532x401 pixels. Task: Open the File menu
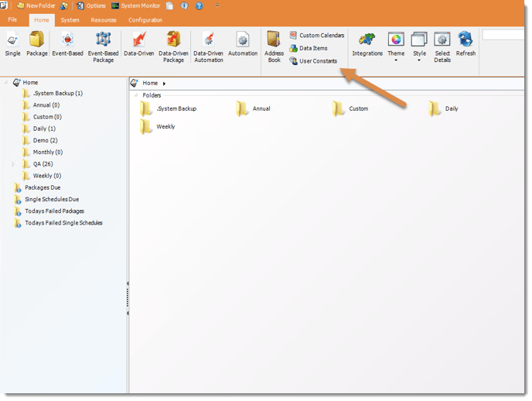pos(12,19)
